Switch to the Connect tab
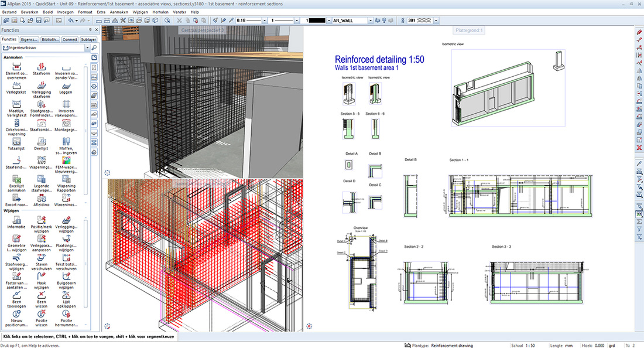 (70, 39)
